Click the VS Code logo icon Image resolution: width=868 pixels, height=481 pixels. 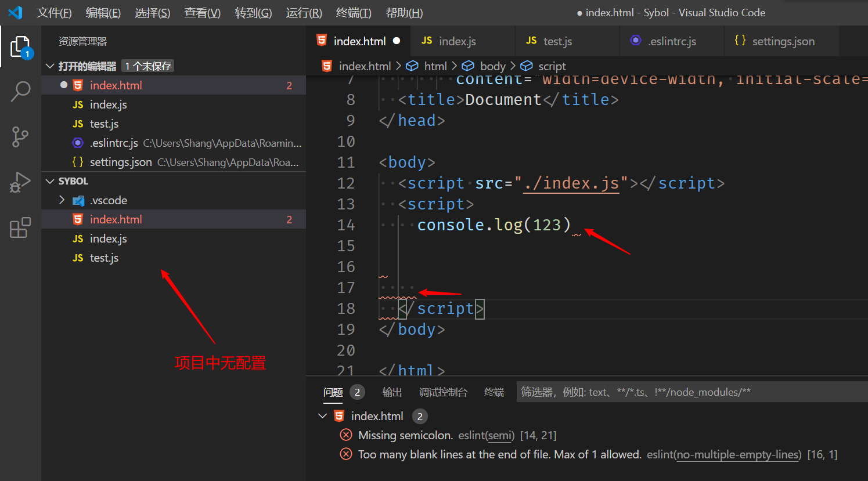(x=15, y=12)
